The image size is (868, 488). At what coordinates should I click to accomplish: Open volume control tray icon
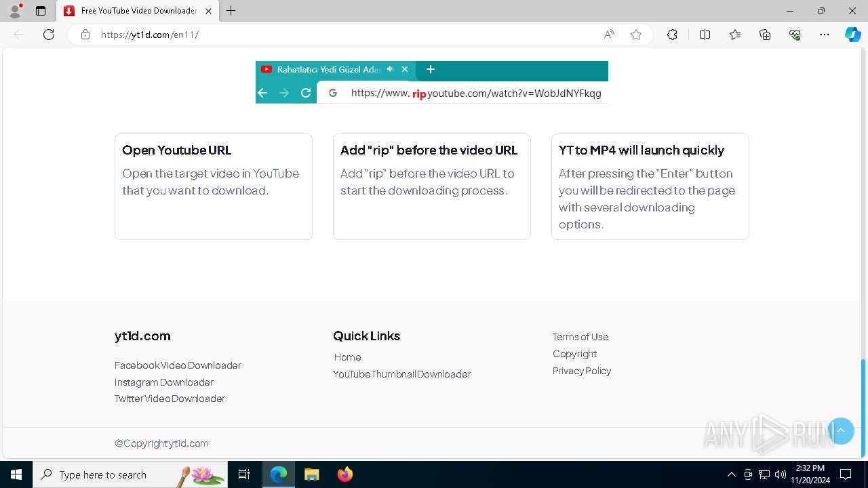[781, 474]
